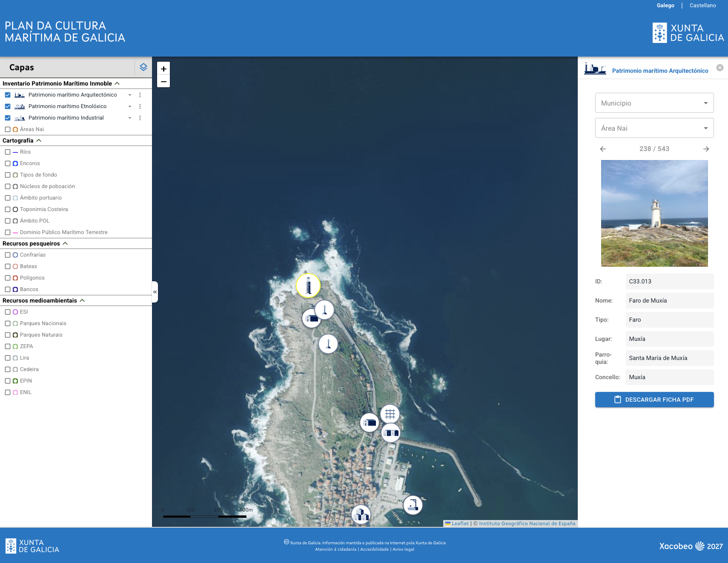
Task: Open the layers stack icon beside Capas
Action: point(143,67)
